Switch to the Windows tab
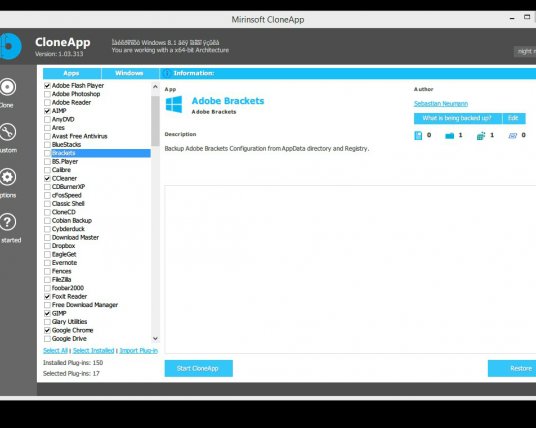Image resolution: width=536 pixels, height=428 pixels. click(130, 73)
